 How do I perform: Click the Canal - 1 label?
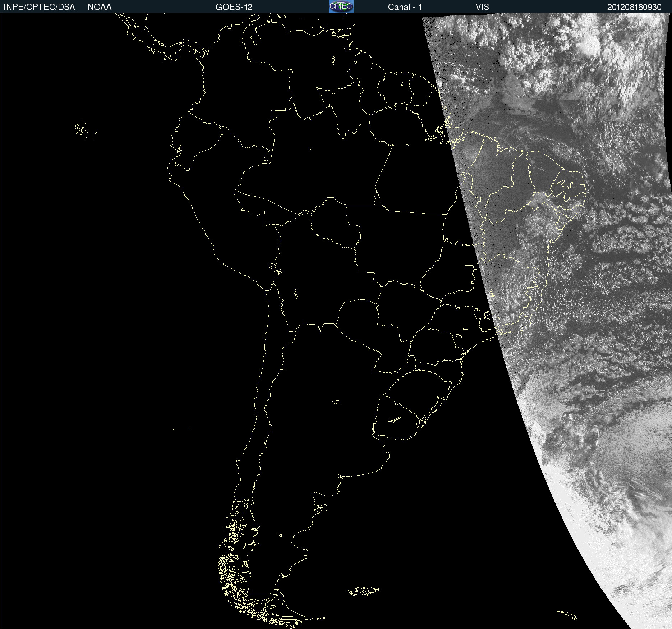[405, 7]
